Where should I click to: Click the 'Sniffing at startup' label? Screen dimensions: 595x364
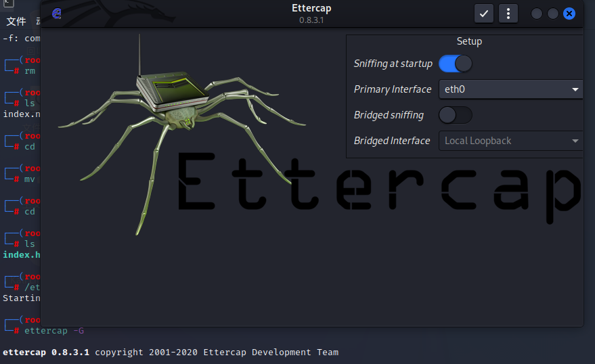(x=393, y=64)
